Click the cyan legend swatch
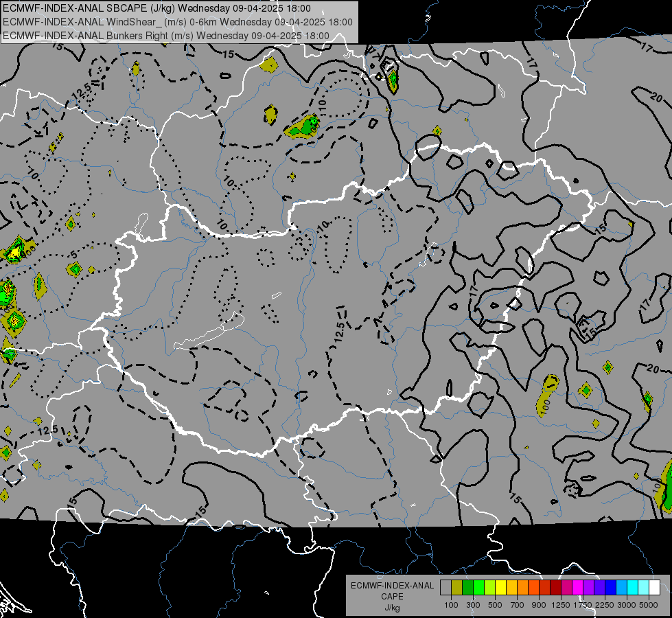The height and width of the screenshot is (618, 672). 633,587
